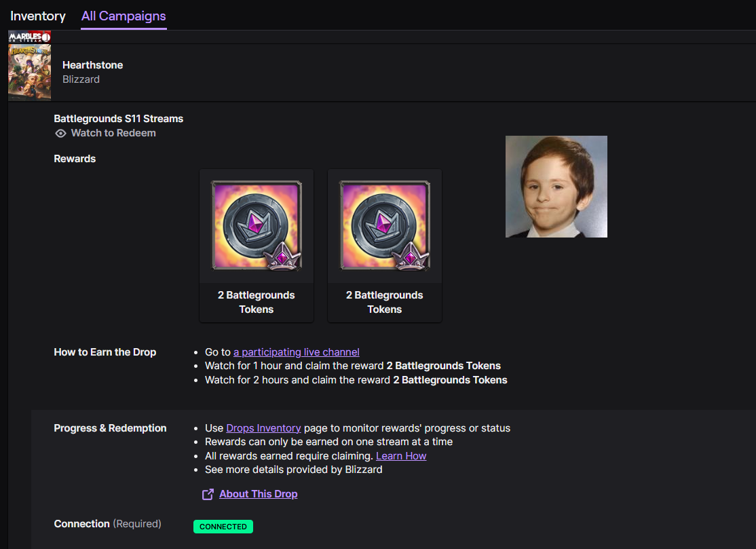Follow the Learn How link

[401, 456]
